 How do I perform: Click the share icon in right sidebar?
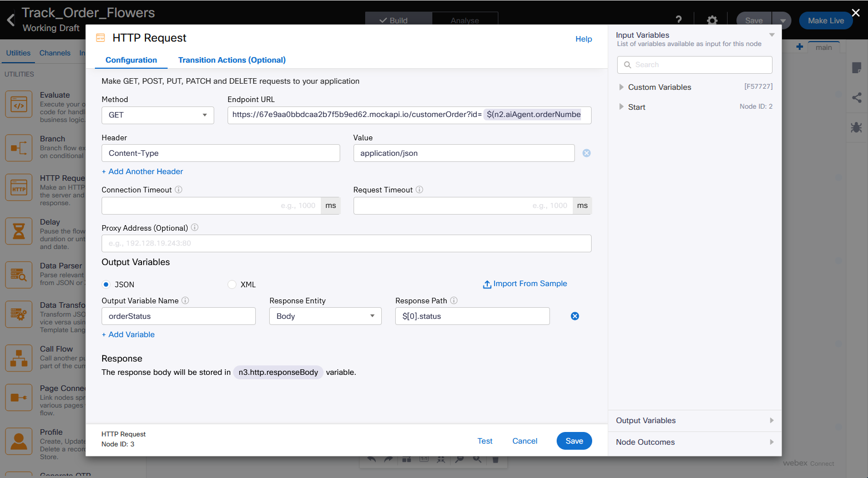click(x=856, y=98)
